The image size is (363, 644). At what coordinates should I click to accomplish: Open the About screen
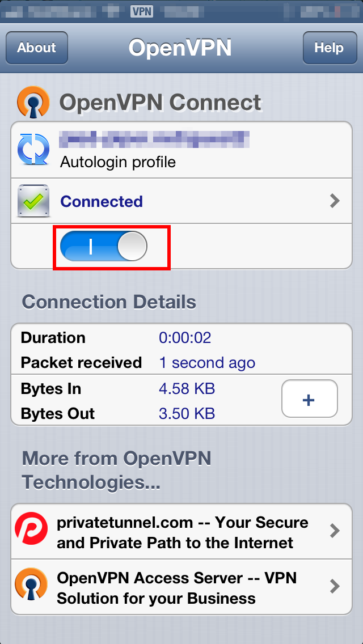37,48
